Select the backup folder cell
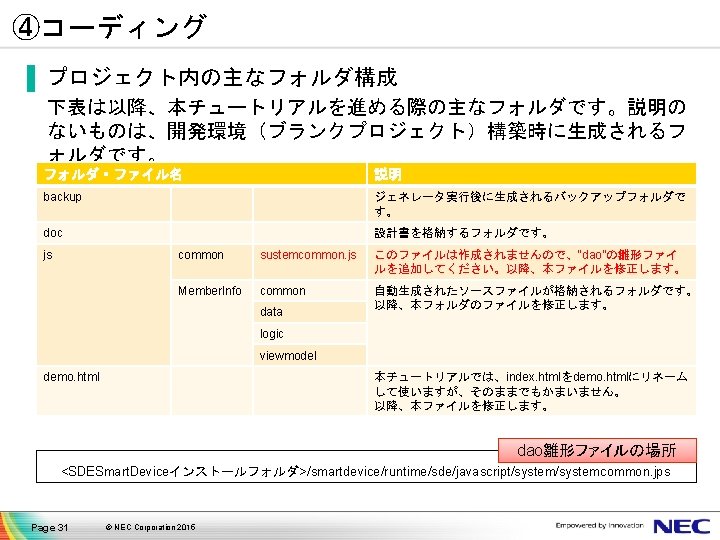Viewport: 720px width, 540px height. click(103, 204)
